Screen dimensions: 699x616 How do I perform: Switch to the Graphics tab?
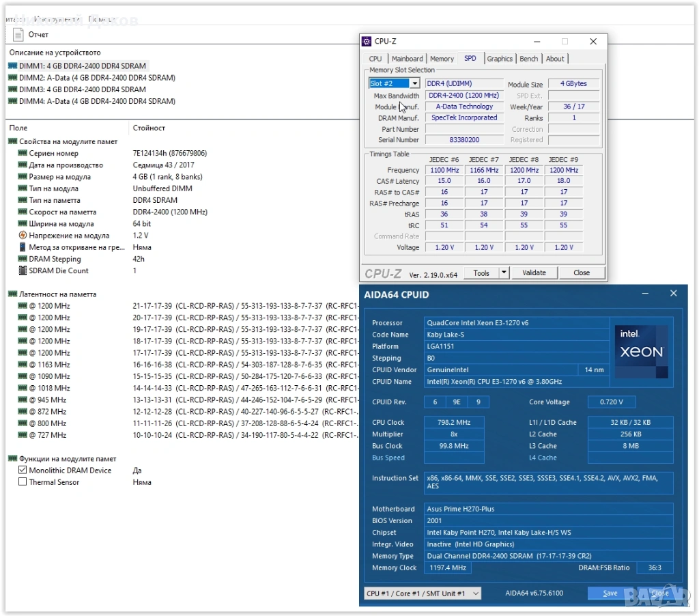(x=500, y=59)
